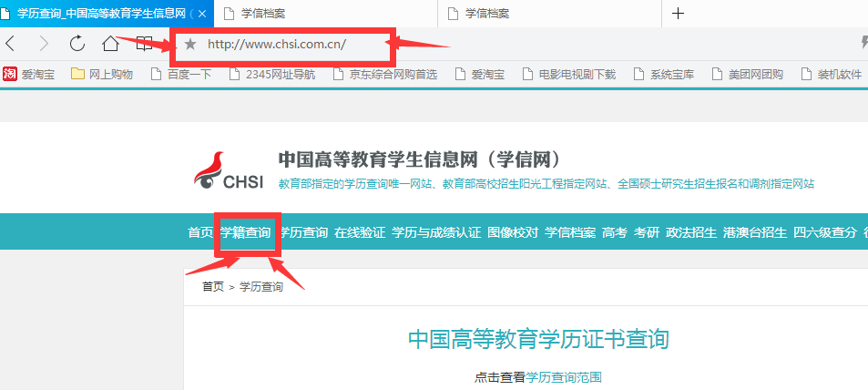
Task: Open the 百度一下 bookmark
Action: [181, 74]
